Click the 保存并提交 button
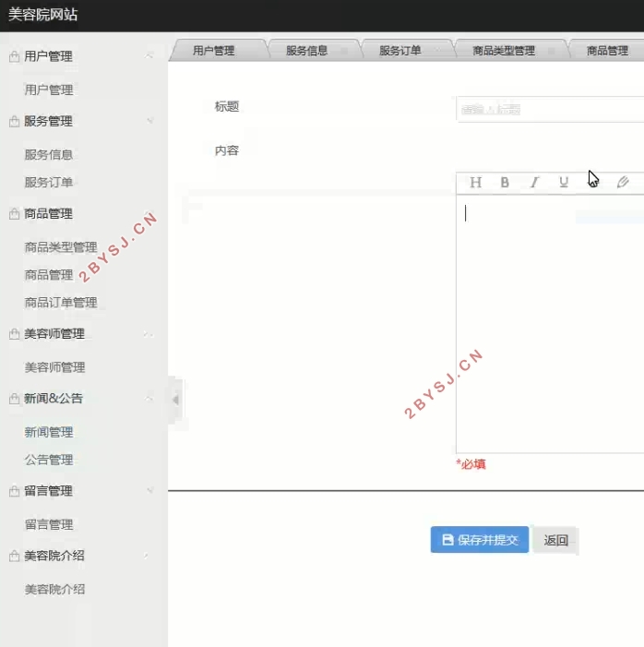The height and width of the screenshot is (647, 644). (480, 539)
